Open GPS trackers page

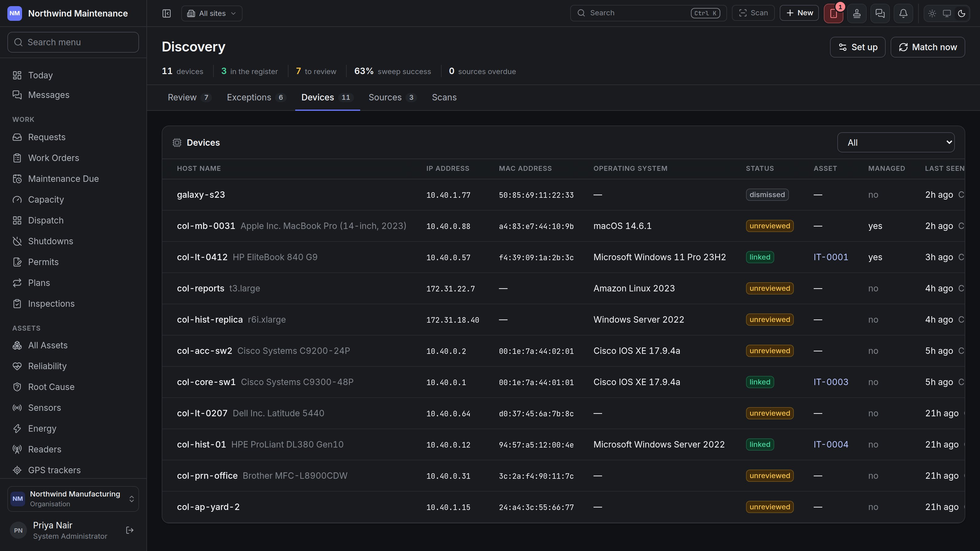pyautogui.click(x=73, y=470)
